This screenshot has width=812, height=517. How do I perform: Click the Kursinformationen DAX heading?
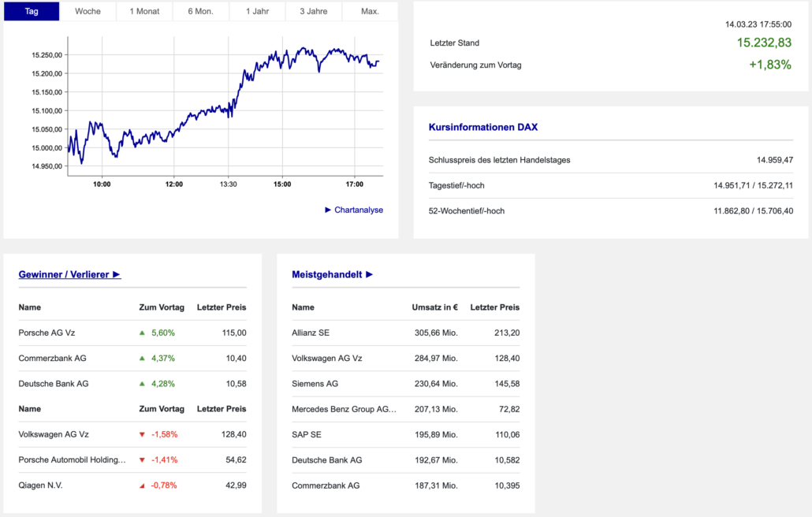click(483, 127)
